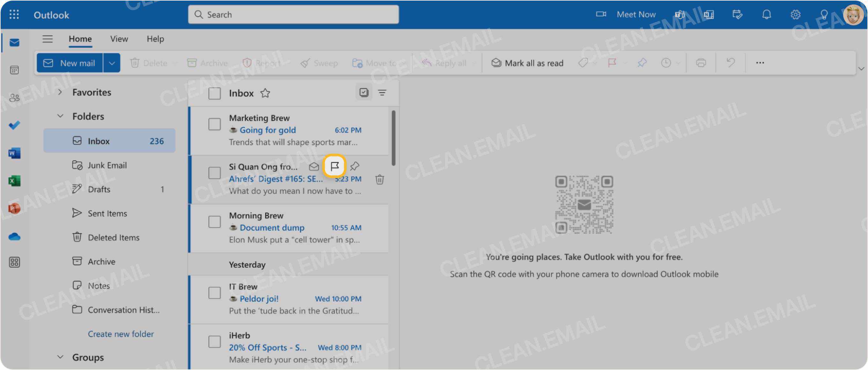Open Outlook Settings gear

(x=796, y=14)
